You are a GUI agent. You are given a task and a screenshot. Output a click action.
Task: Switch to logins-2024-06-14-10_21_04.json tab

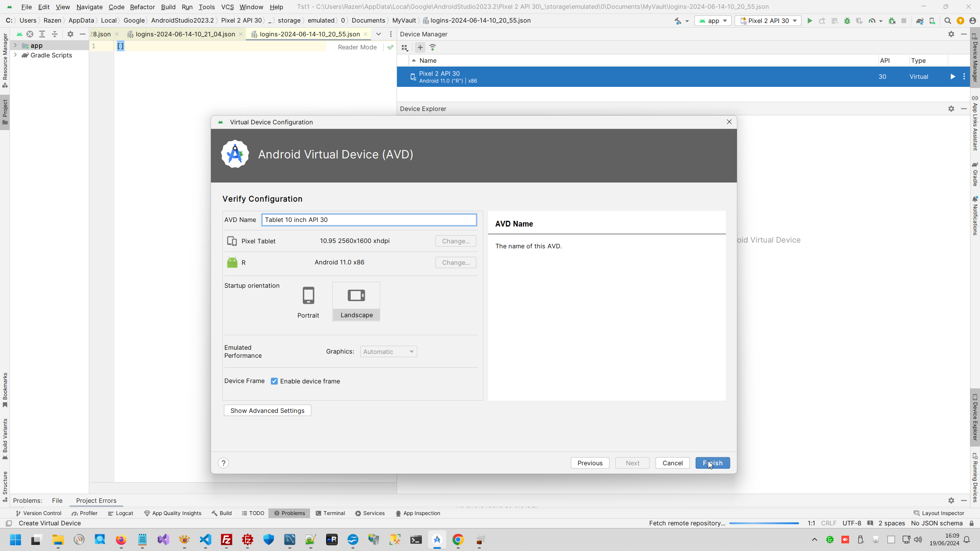point(185,34)
